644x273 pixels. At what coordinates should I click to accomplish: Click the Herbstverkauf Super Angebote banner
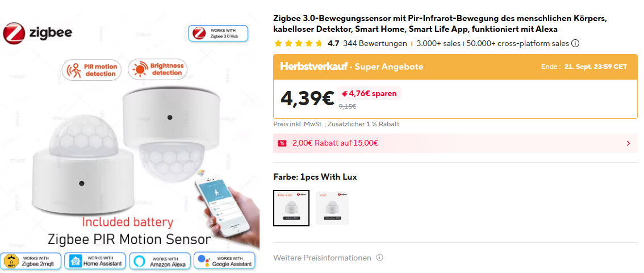click(455, 67)
